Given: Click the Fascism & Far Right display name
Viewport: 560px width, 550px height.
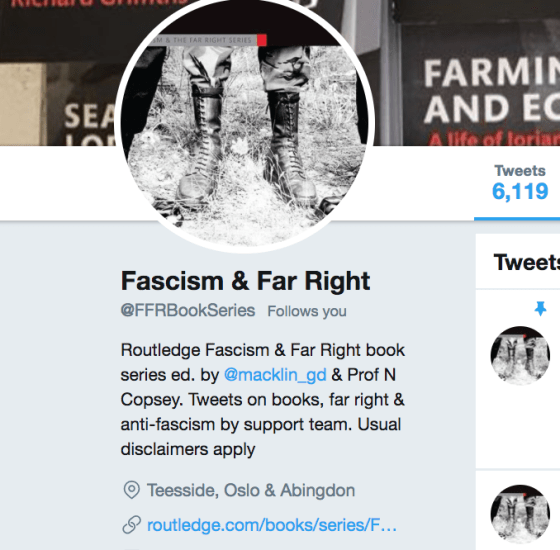Looking at the screenshot, I should (x=245, y=281).
